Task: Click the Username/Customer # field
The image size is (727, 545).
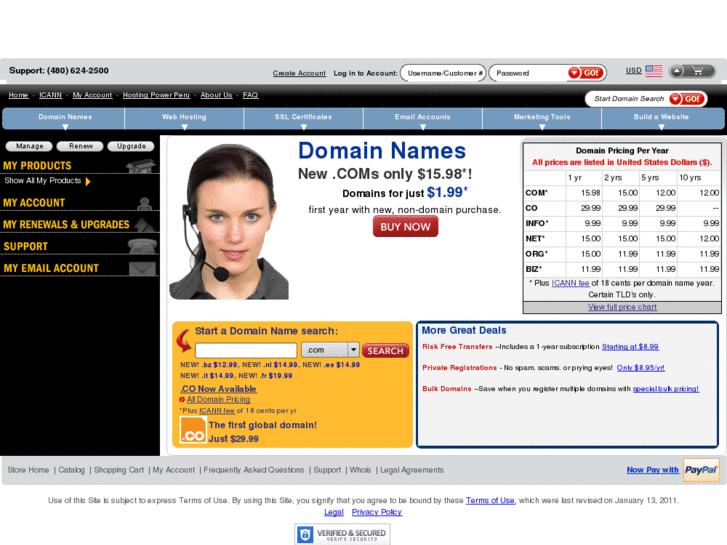Action: (x=443, y=73)
